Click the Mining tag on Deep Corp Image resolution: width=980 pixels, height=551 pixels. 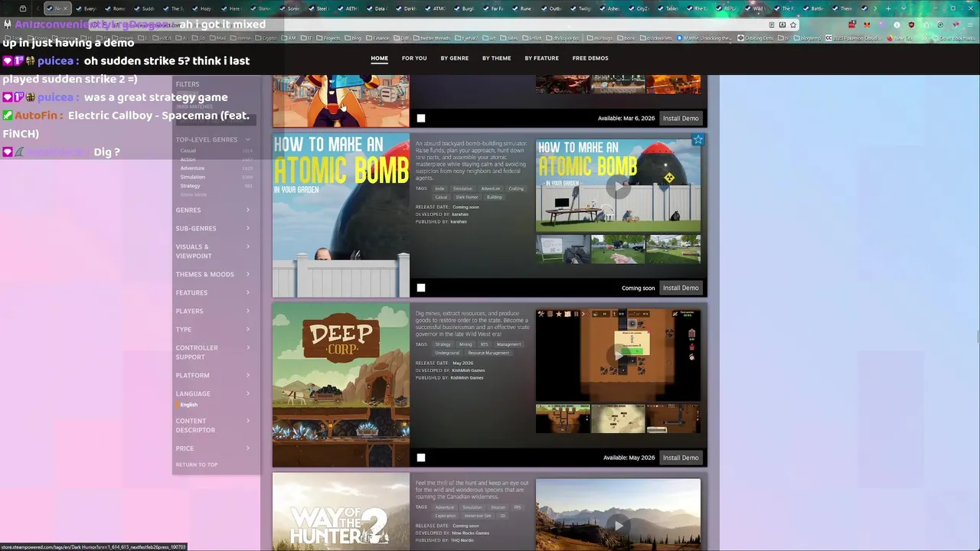pyautogui.click(x=465, y=344)
